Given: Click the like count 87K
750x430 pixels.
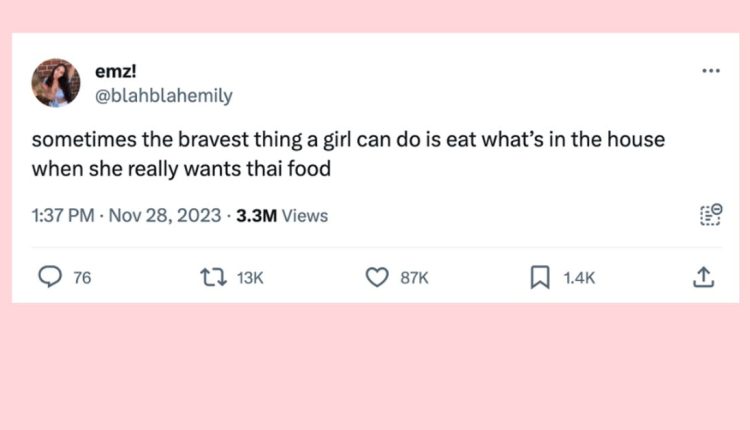Looking at the screenshot, I should coord(414,279).
